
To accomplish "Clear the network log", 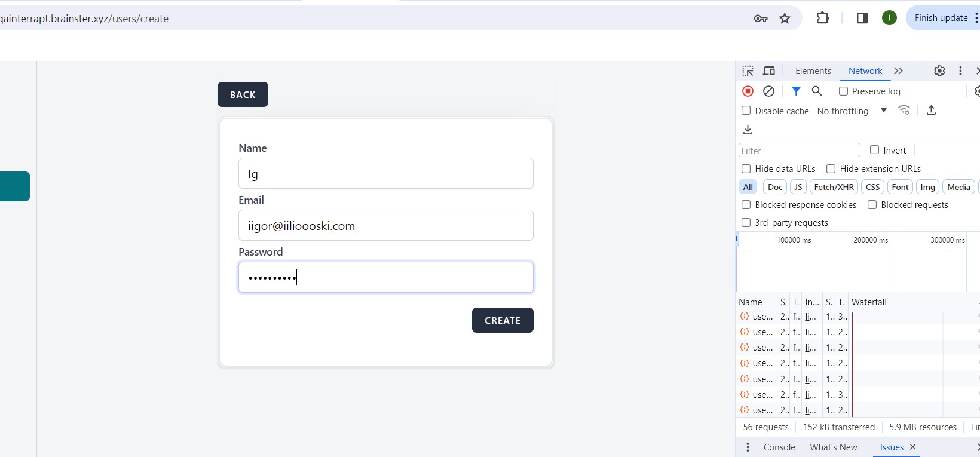I will coord(769,91).
